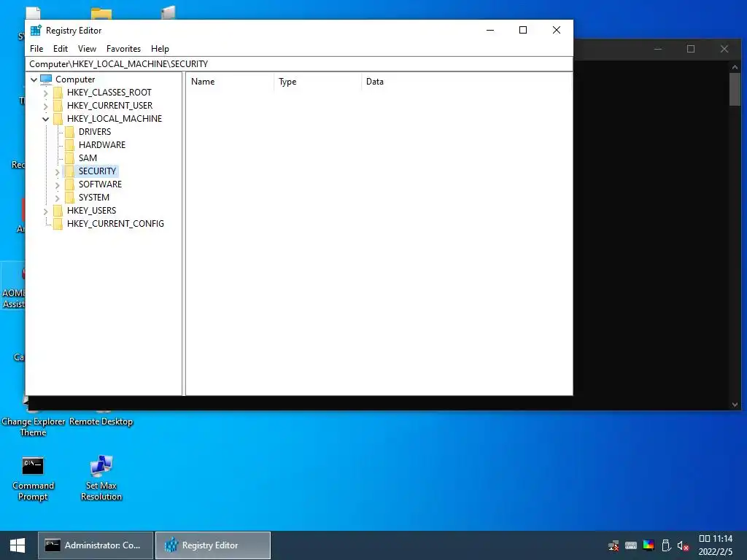Click Registry Editor taskbar button
The height and width of the screenshot is (560, 747).
[x=213, y=545]
